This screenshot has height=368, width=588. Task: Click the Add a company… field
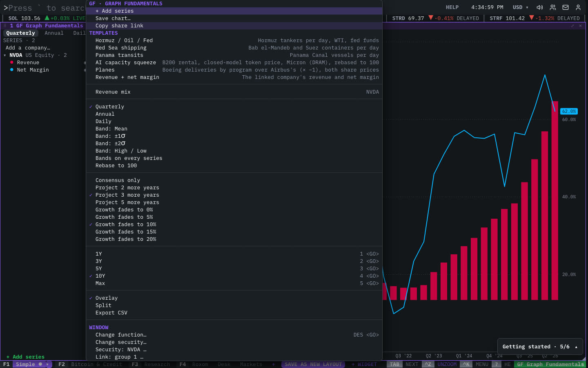pyautogui.click(x=28, y=48)
